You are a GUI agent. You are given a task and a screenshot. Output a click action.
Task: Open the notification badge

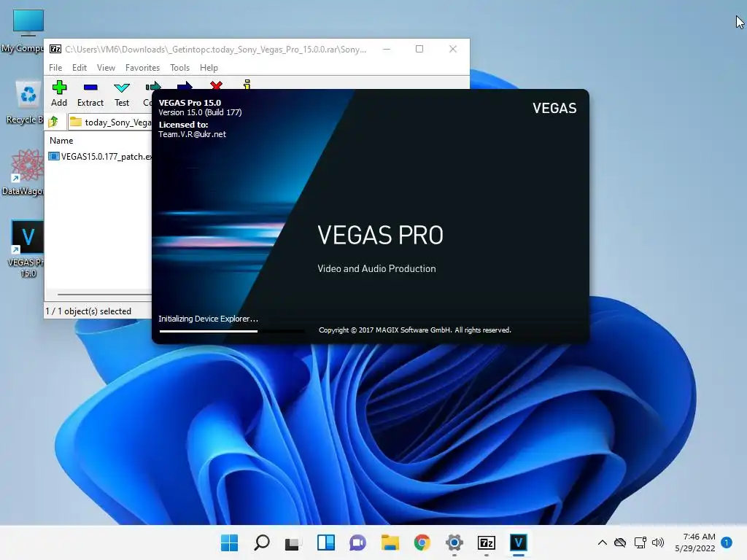pyautogui.click(x=727, y=542)
